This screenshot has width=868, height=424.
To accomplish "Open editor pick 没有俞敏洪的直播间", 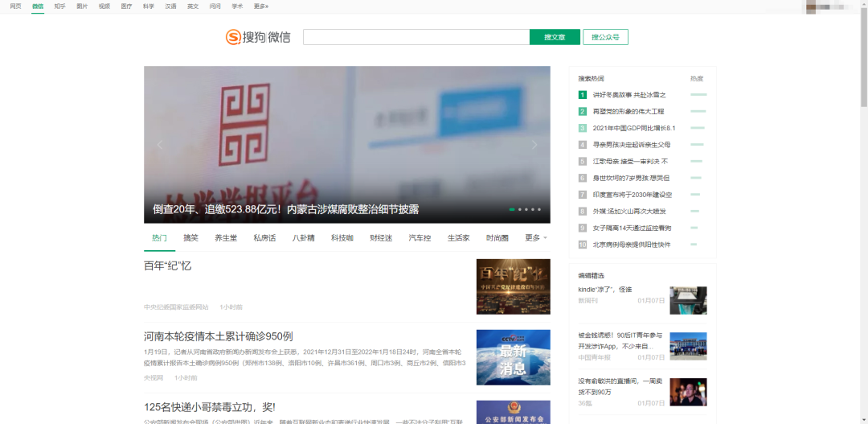I will tap(618, 386).
